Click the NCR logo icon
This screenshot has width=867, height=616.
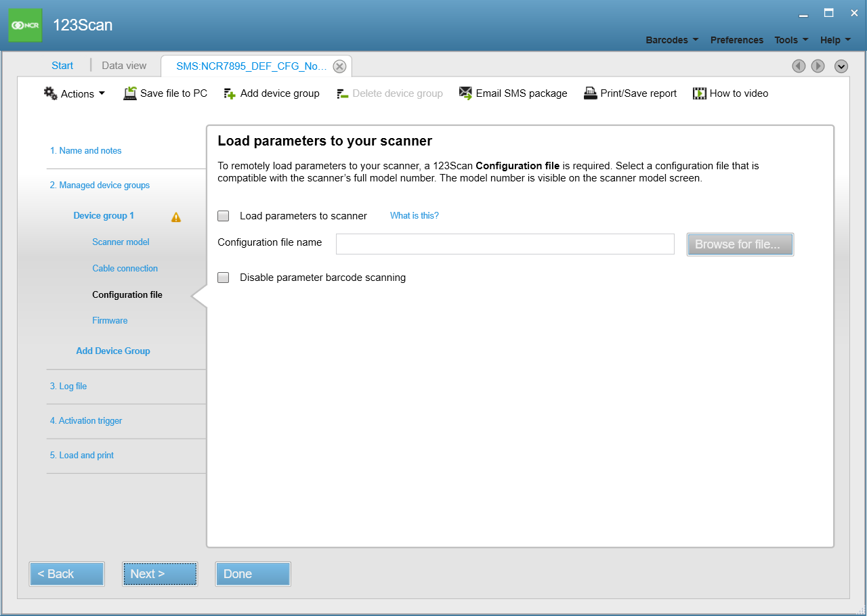tap(25, 25)
